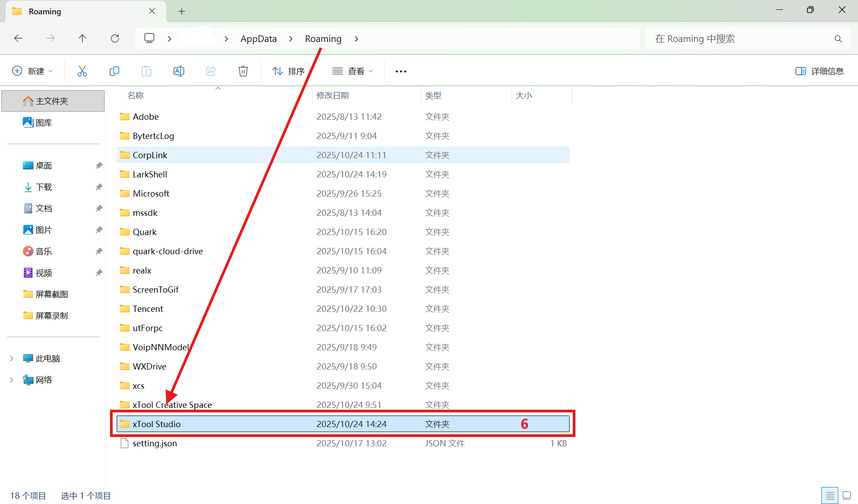858x504 pixels.
Task: Open the 查看 view dropdown
Action: point(352,71)
